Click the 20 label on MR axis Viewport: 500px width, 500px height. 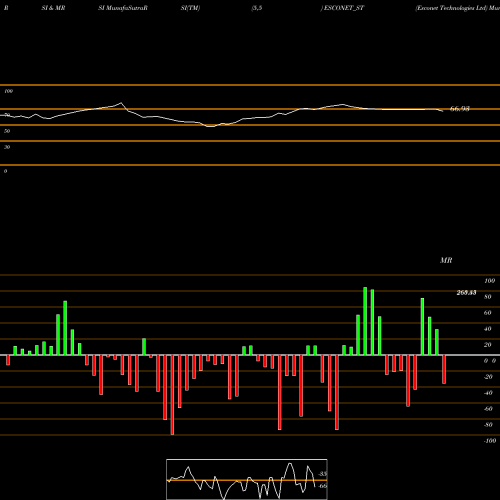click(488, 345)
